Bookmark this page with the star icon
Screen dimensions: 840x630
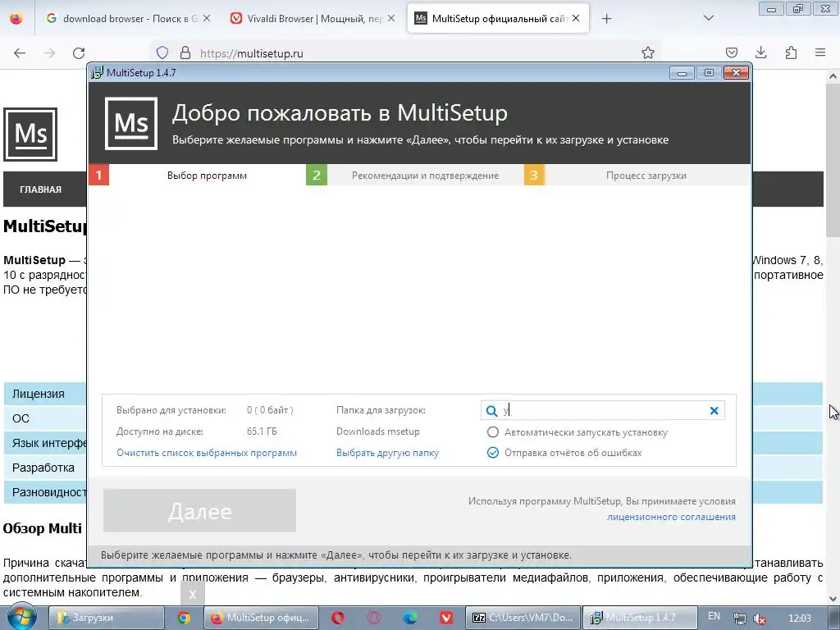(x=648, y=52)
